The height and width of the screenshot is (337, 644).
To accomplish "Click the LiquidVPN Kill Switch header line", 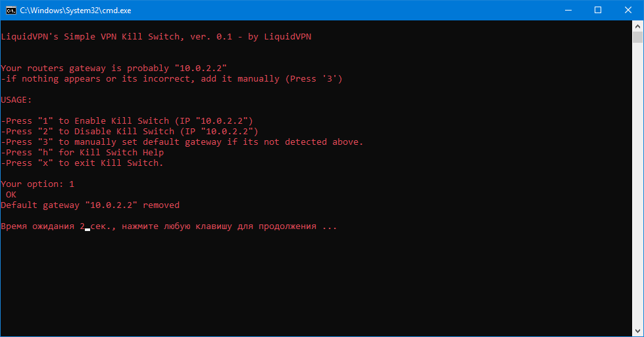I will pos(156,37).
